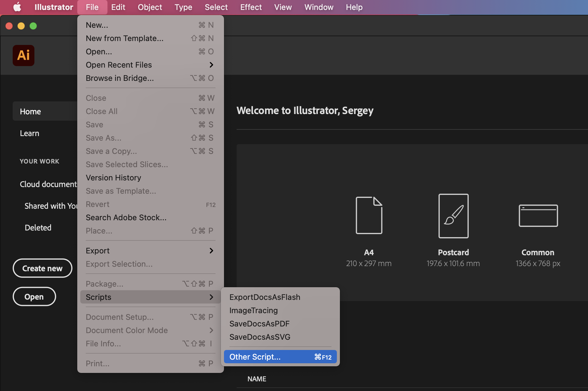Open the Apple menu icon
Viewport: 588px width, 391px height.
[x=17, y=7]
